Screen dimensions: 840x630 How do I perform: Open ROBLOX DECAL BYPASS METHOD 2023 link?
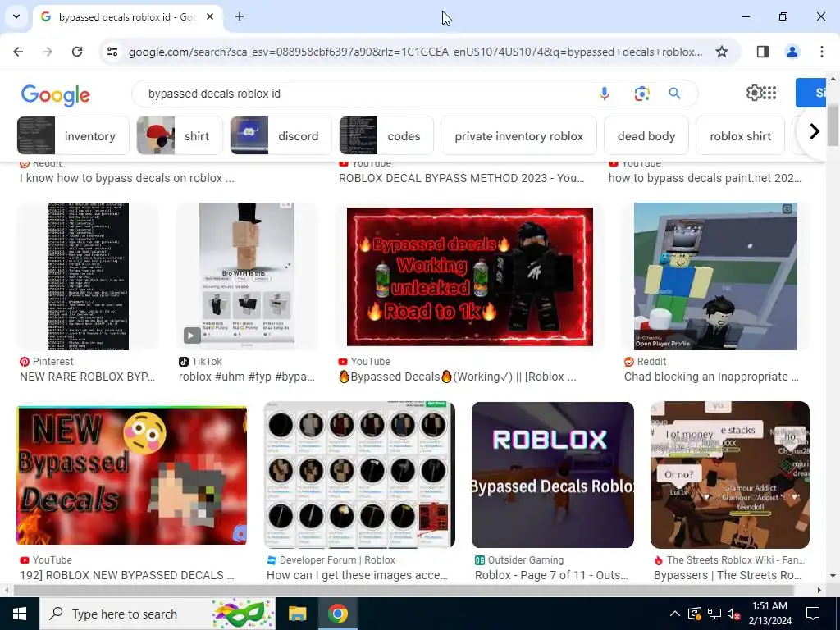tap(461, 178)
